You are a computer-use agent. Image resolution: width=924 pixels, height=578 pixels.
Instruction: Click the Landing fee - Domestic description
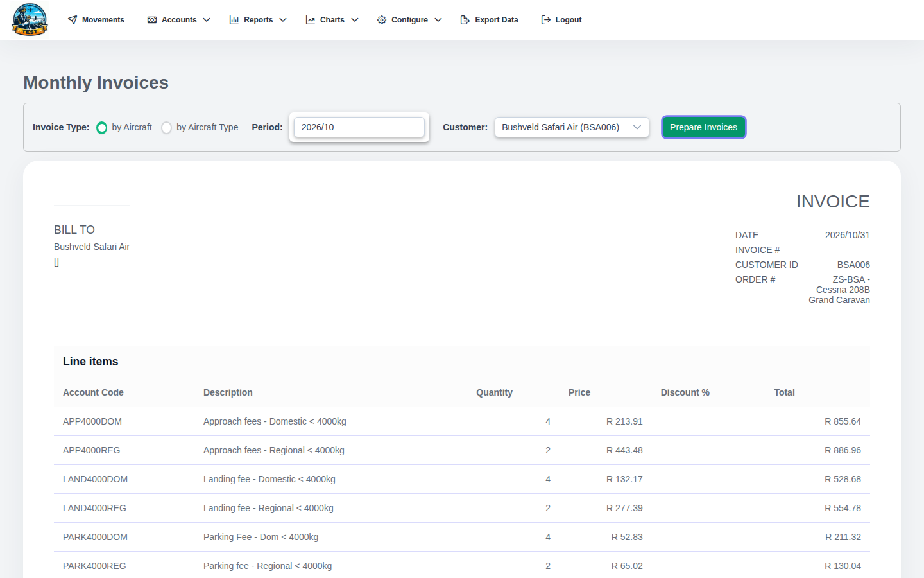[269, 479]
